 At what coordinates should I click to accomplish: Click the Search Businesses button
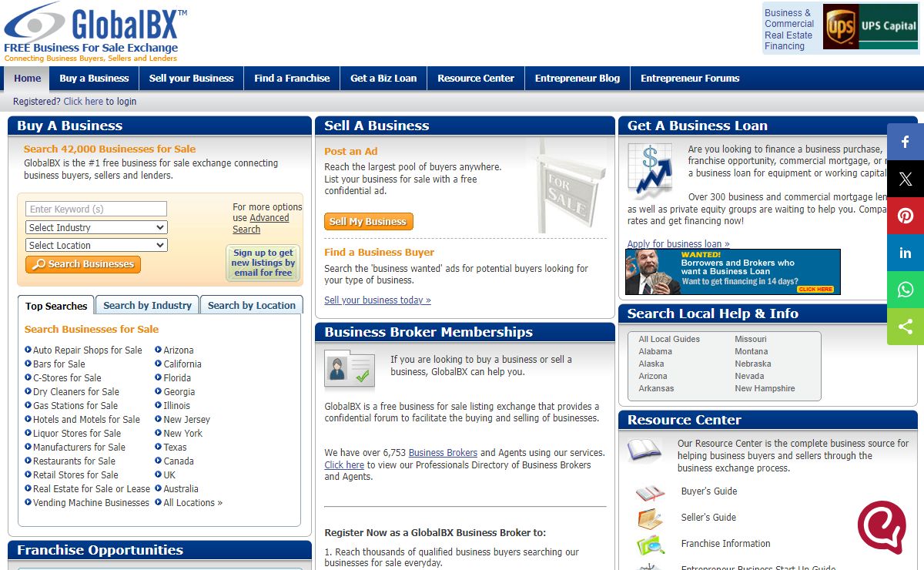point(83,264)
